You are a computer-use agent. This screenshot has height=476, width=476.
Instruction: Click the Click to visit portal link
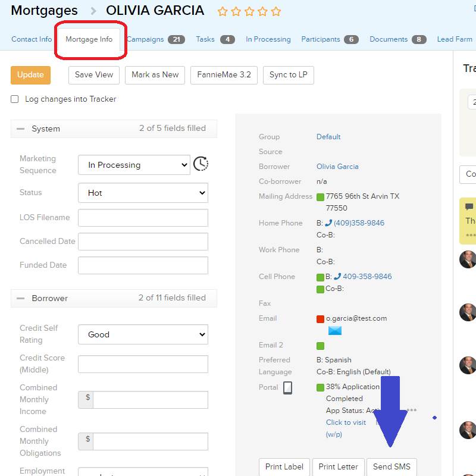click(346, 422)
